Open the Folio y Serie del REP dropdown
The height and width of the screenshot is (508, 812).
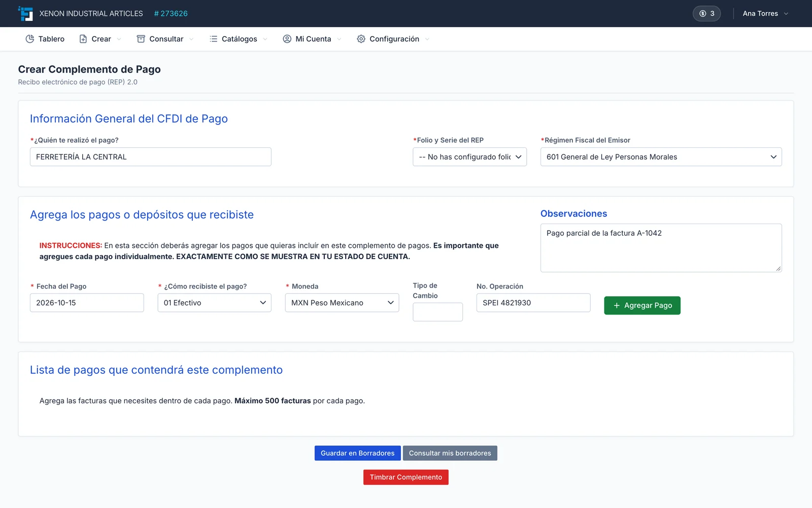click(x=469, y=157)
